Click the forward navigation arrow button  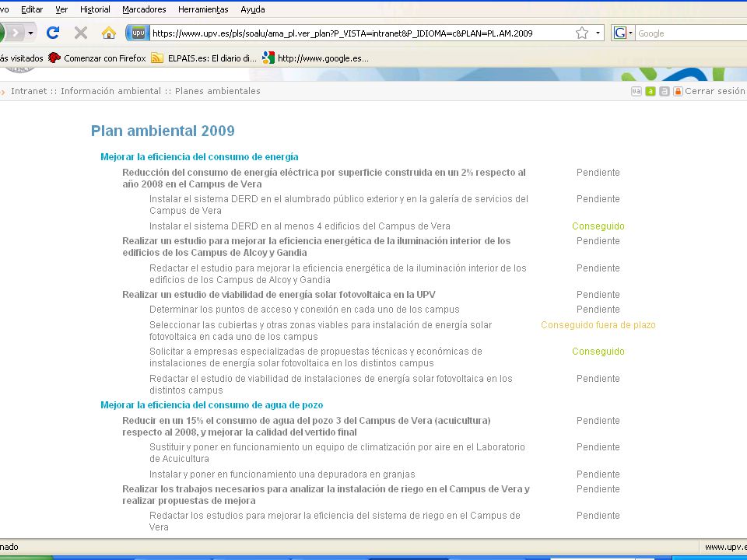click(15, 33)
